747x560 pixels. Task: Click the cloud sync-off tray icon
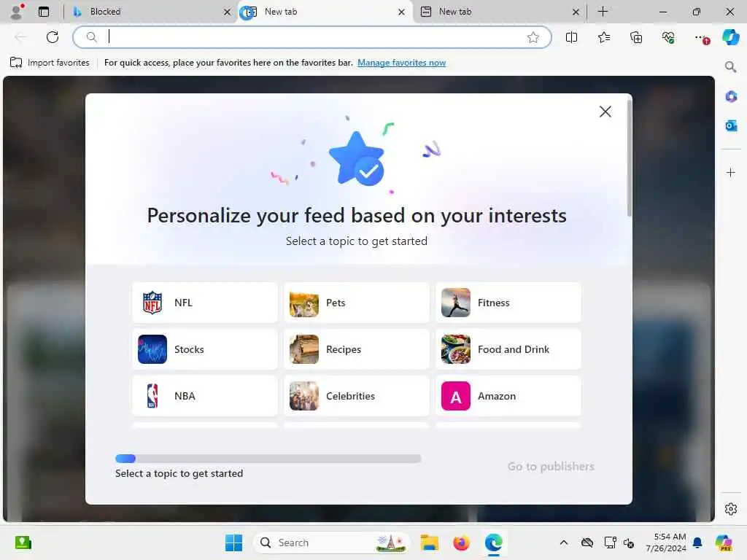click(x=587, y=542)
